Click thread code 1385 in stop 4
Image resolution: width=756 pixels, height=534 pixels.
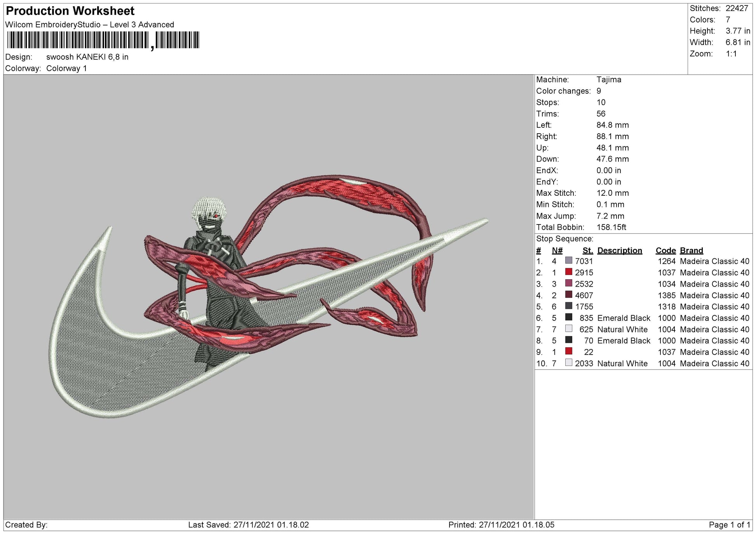[667, 296]
